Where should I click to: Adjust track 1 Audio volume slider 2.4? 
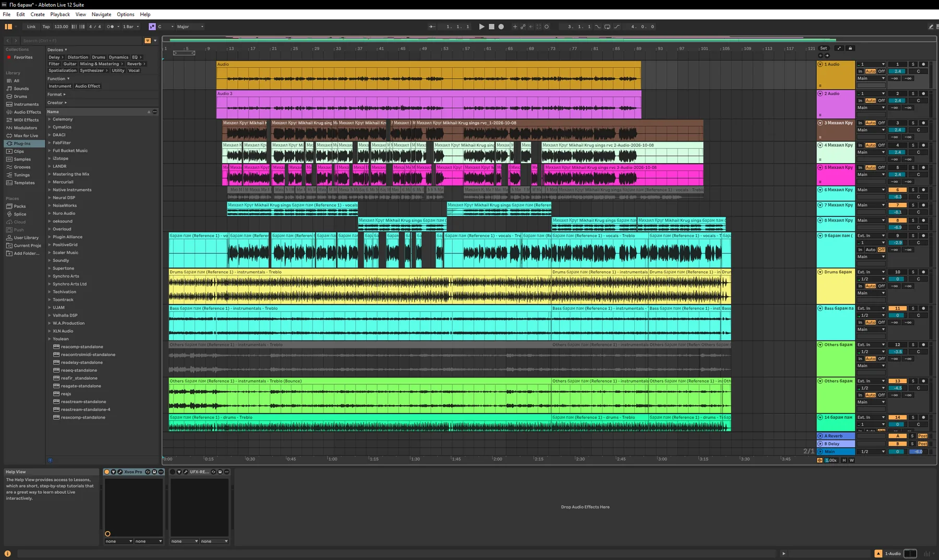coord(898,71)
